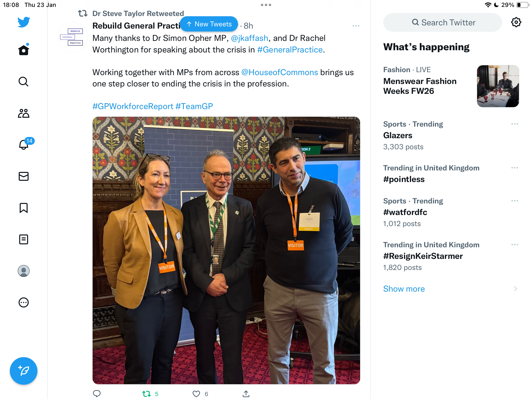Open the More options circle icon in sidebar
Screen dimensions: 532x399
click(24, 302)
